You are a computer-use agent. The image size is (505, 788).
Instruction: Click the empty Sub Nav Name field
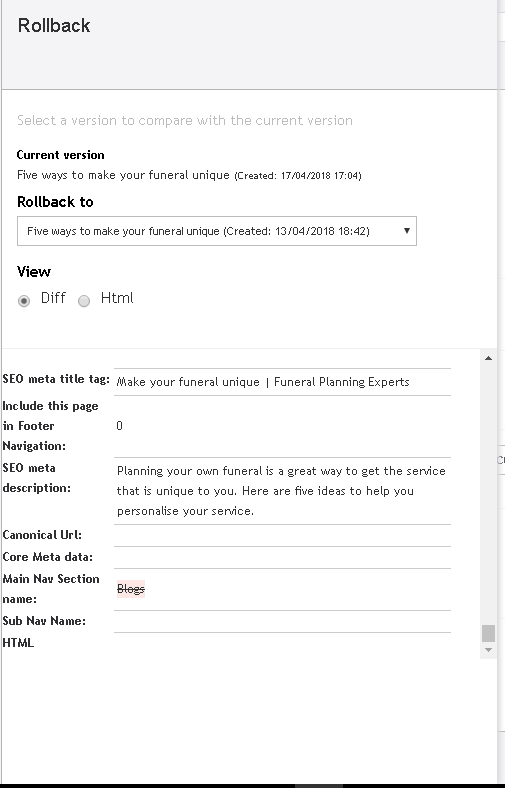coord(282,621)
